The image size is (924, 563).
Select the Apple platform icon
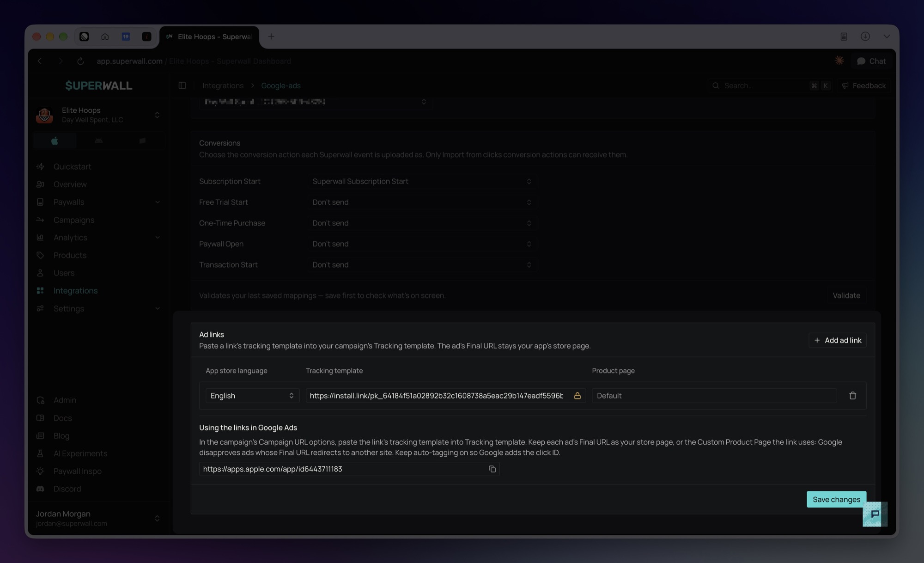point(55,141)
